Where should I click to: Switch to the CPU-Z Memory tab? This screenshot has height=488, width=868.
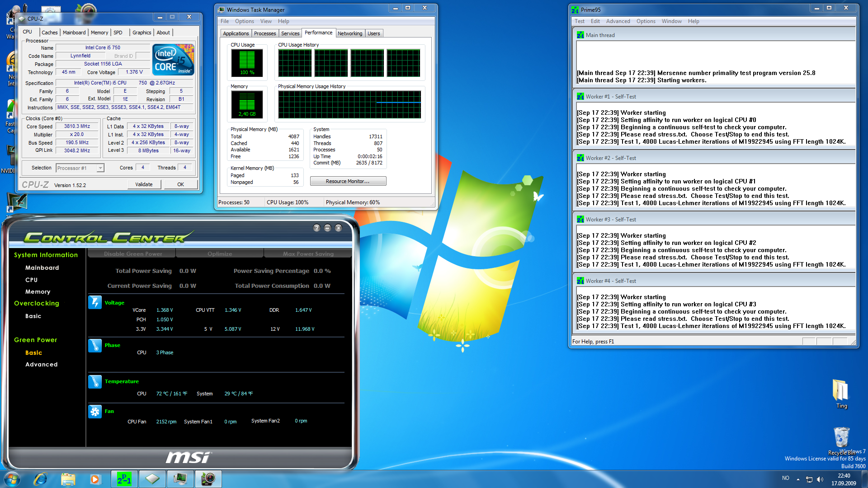point(99,33)
